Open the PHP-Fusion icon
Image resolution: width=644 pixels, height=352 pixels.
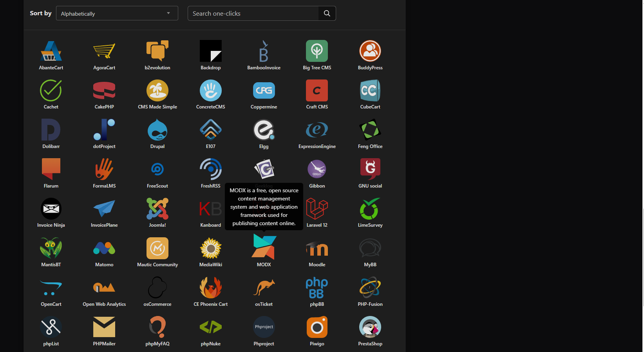pos(370,288)
